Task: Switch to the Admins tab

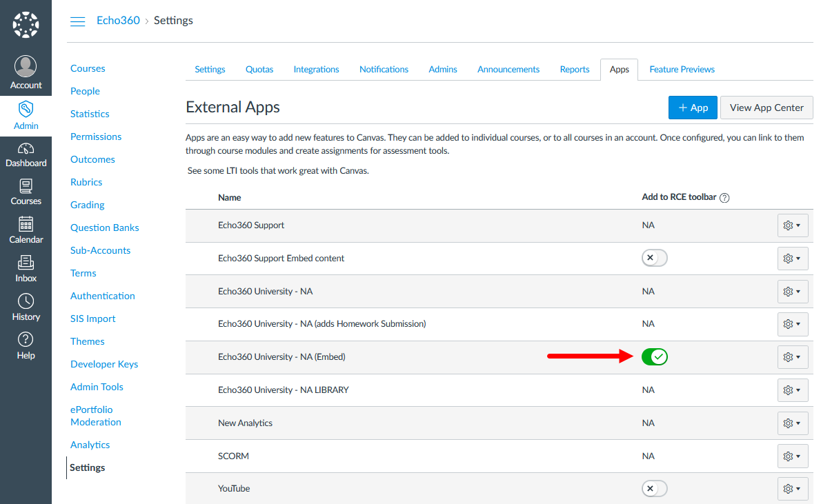Action: click(443, 69)
